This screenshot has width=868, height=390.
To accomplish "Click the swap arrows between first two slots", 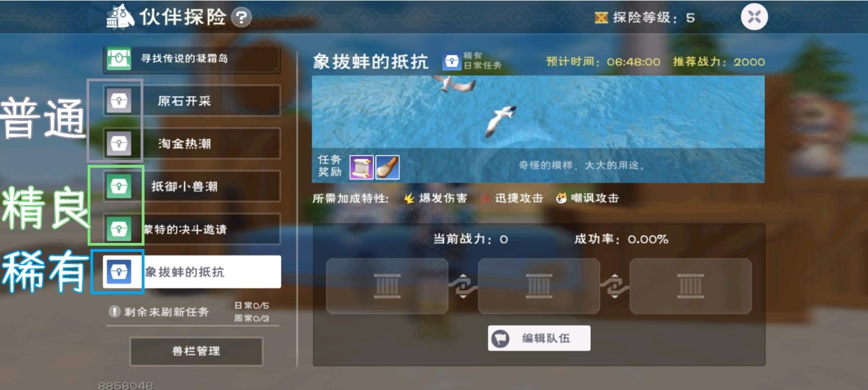I will (x=463, y=286).
